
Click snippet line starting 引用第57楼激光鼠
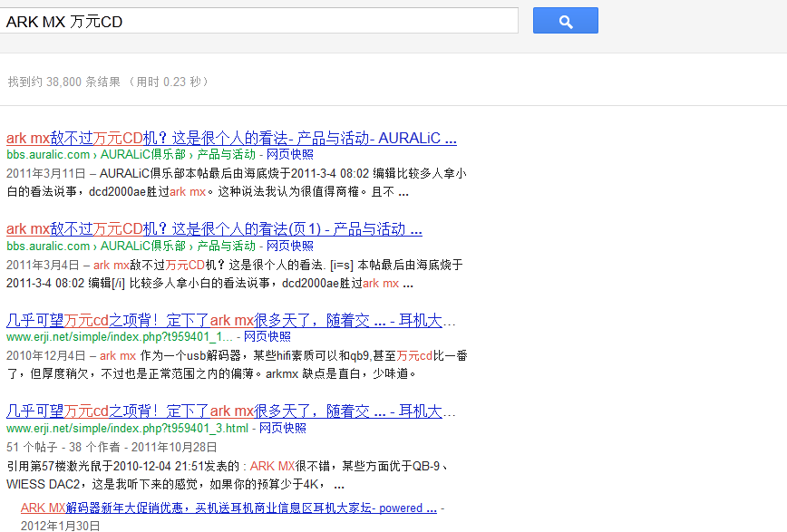coord(227,466)
